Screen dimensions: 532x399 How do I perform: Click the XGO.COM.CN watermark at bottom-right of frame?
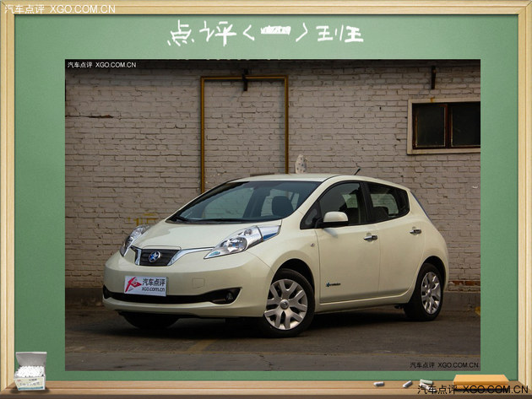473,389
